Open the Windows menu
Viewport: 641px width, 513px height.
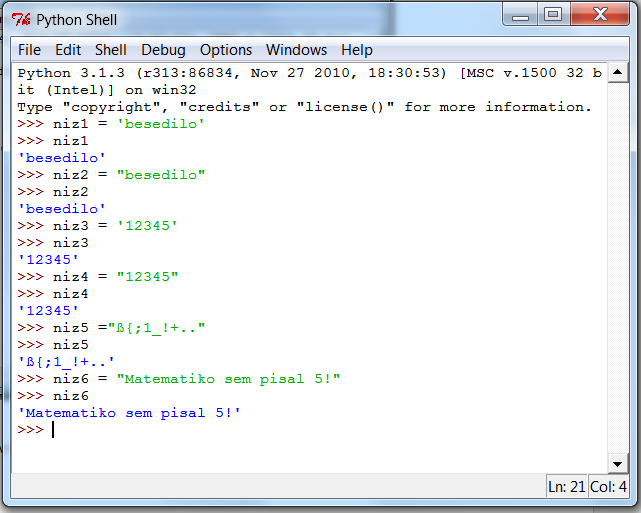coord(296,50)
